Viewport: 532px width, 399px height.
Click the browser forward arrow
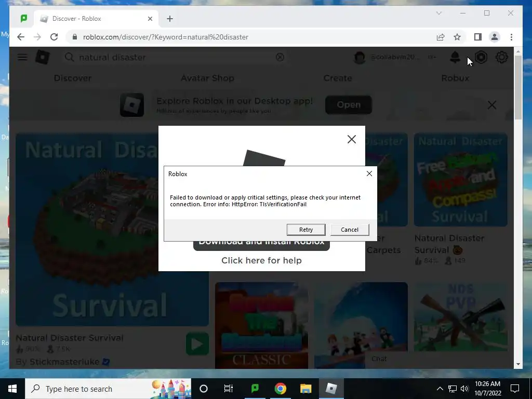coord(37,37)
